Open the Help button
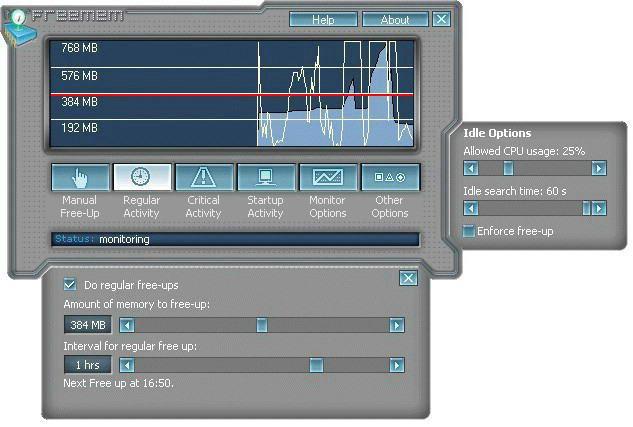Viewport: 633px width, 427px height. (x=323, y=19)
